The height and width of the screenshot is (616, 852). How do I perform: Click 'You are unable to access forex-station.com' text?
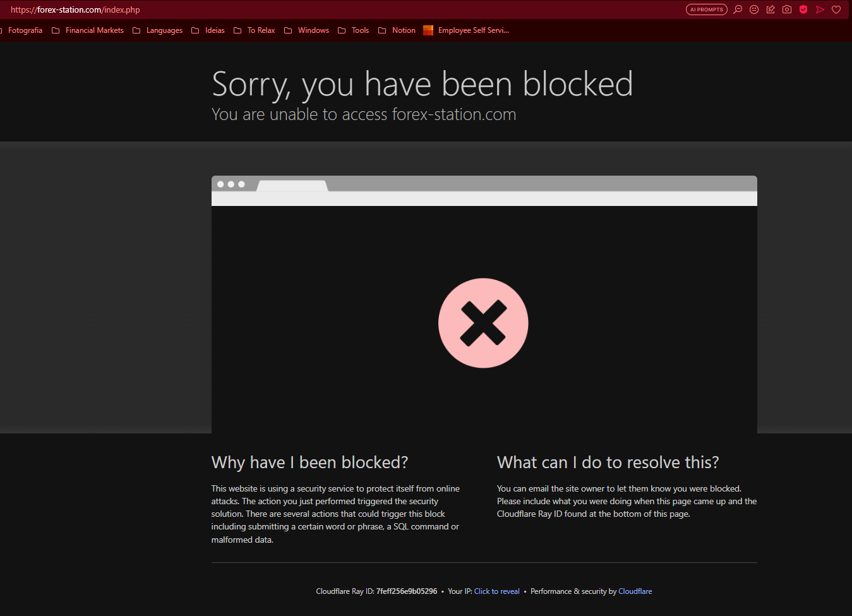pos(364,114)
